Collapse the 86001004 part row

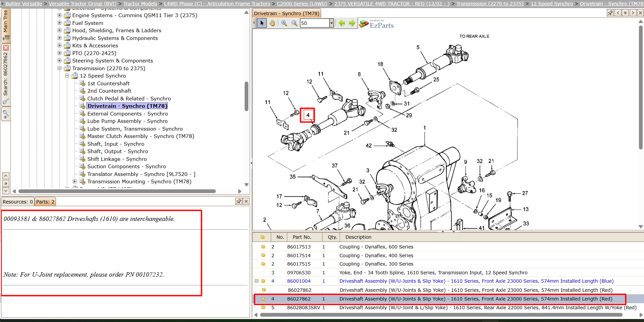click(256, 281)
